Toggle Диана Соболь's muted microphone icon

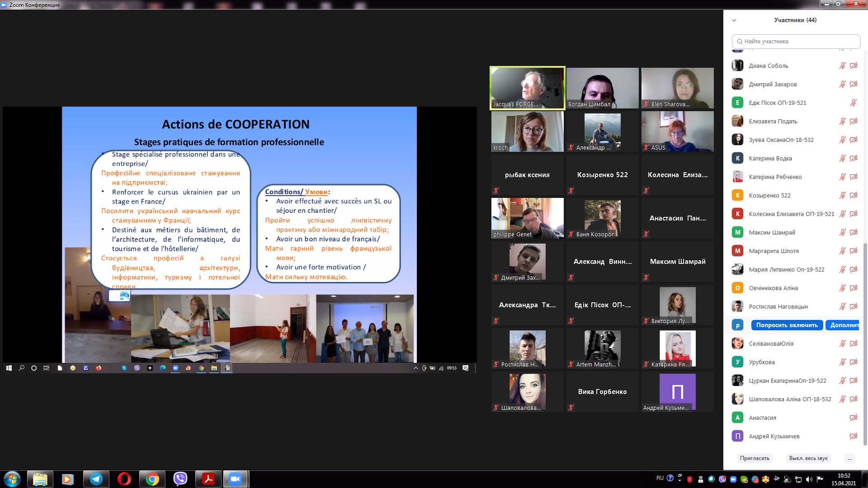[x=842, y=66]
